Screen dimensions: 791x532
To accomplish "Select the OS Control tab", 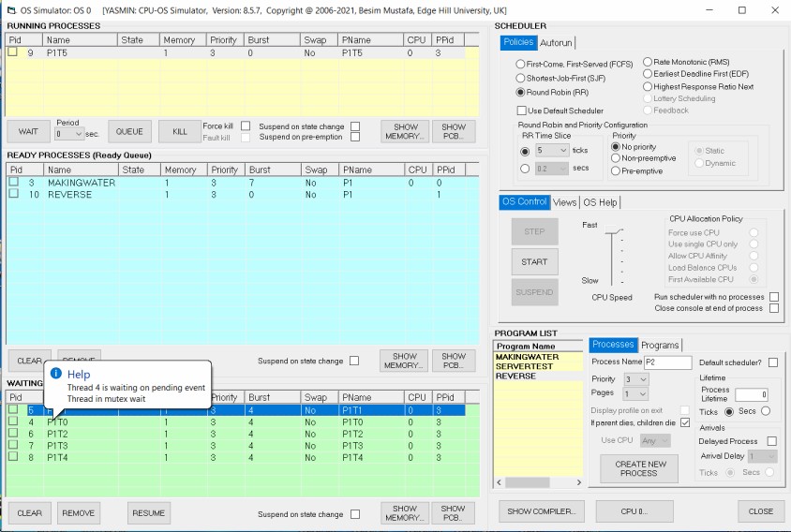I will coord(524,201).
